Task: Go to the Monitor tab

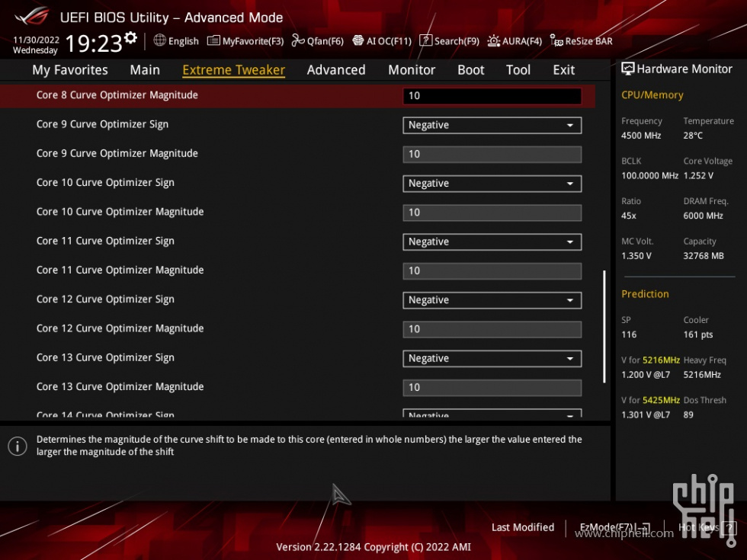Action: click(x=412, y=70)
